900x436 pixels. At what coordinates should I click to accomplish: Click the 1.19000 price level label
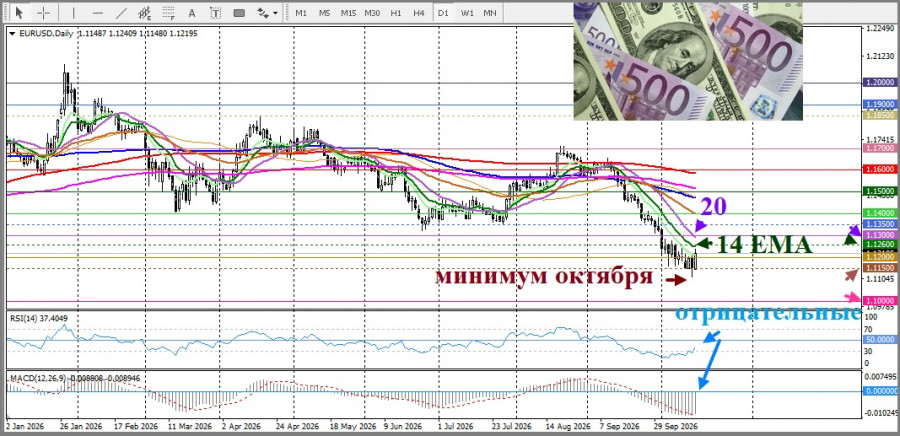[879, 104]
